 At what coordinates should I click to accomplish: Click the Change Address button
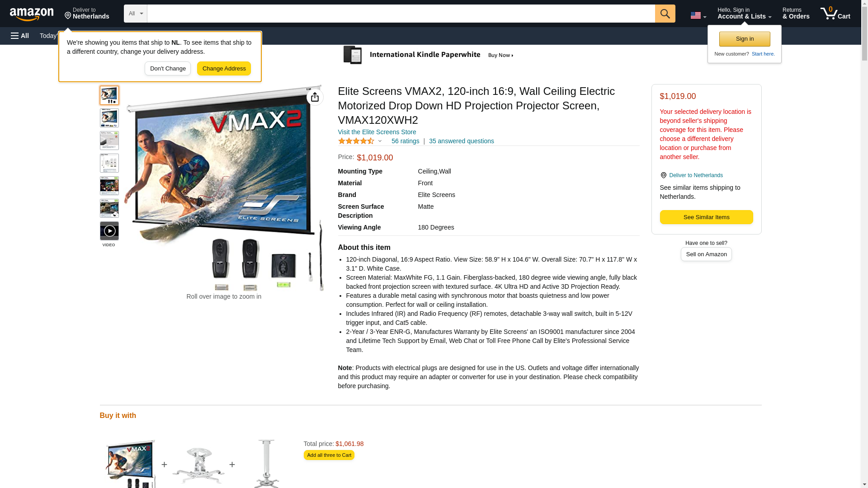pyautogui.click(x=224, y=69)
